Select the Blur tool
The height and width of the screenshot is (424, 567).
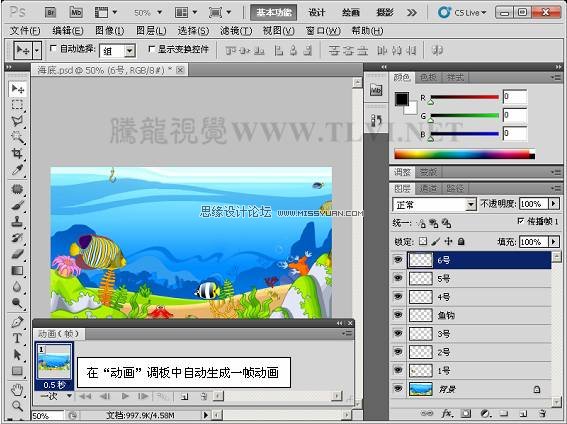coord(17,287)
